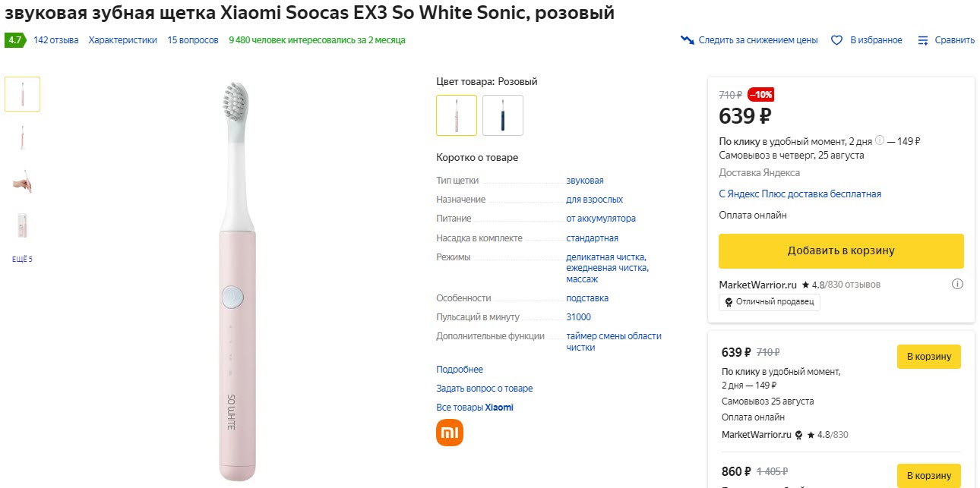Click the звуковая brush type link

(583, 180)
